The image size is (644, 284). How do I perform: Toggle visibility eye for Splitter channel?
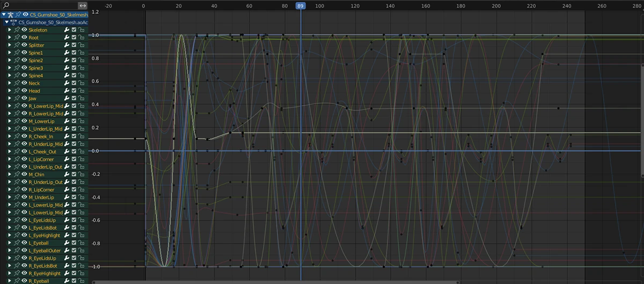click(24, 45)
